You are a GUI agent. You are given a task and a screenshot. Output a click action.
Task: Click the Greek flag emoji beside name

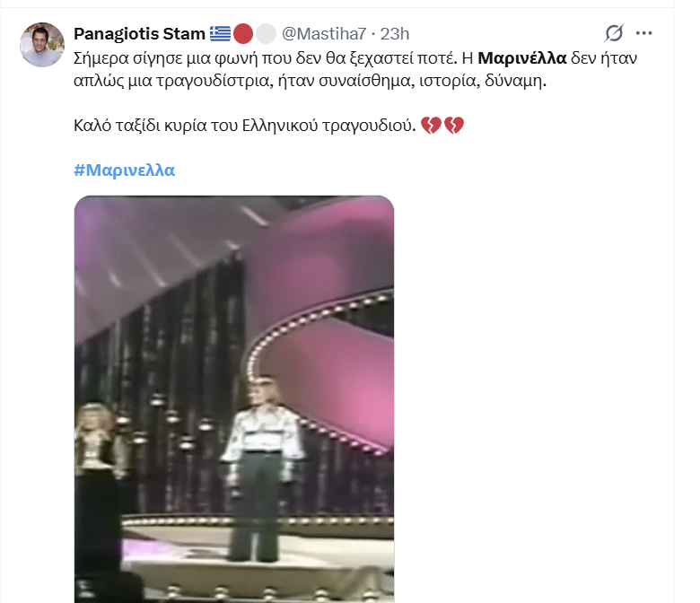click(x=221, y=34)
